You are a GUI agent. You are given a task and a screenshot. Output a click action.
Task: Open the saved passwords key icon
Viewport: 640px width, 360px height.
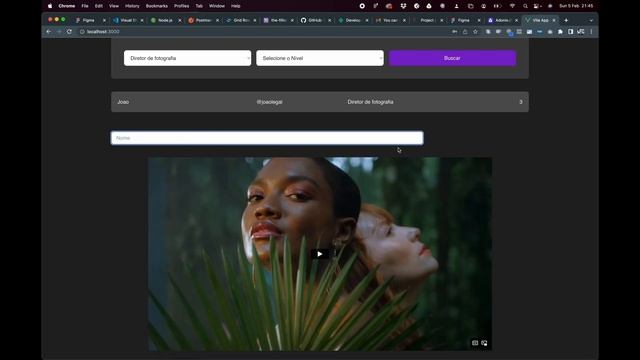click(x=454, y=31)
